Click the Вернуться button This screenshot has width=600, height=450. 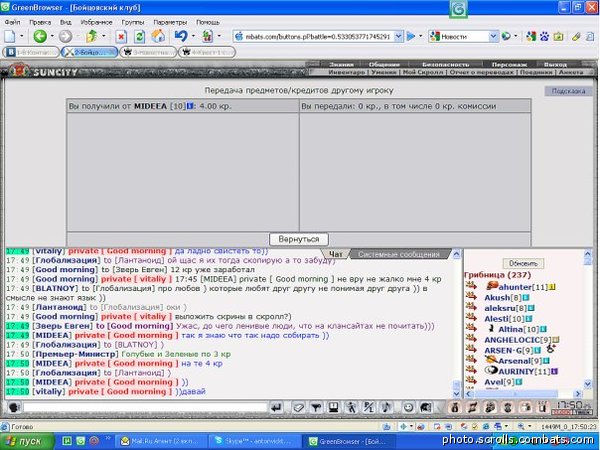299,239
